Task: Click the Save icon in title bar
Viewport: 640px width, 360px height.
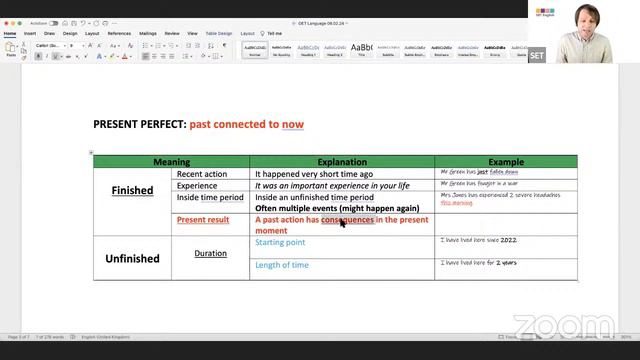Action: [74, 23]
